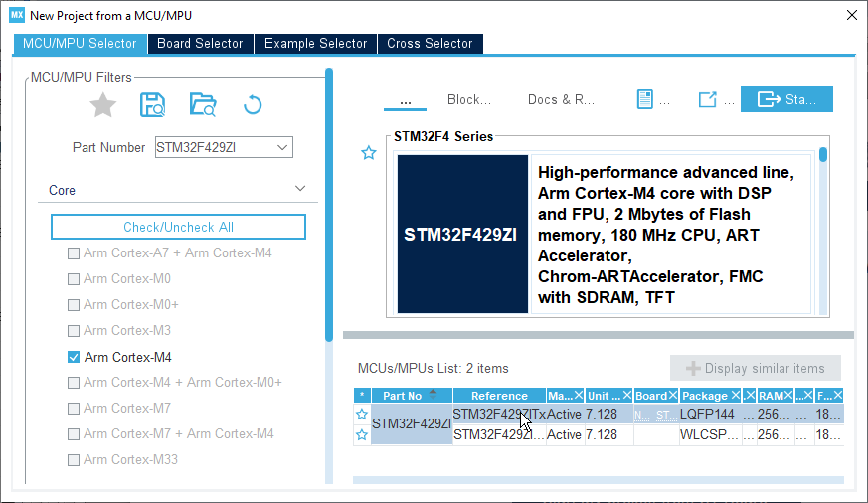Viewport: 868px width, 503px height.
Task: Toggle the Arm Cortex-M0+ checkbox
Action: tap(73, 305)
